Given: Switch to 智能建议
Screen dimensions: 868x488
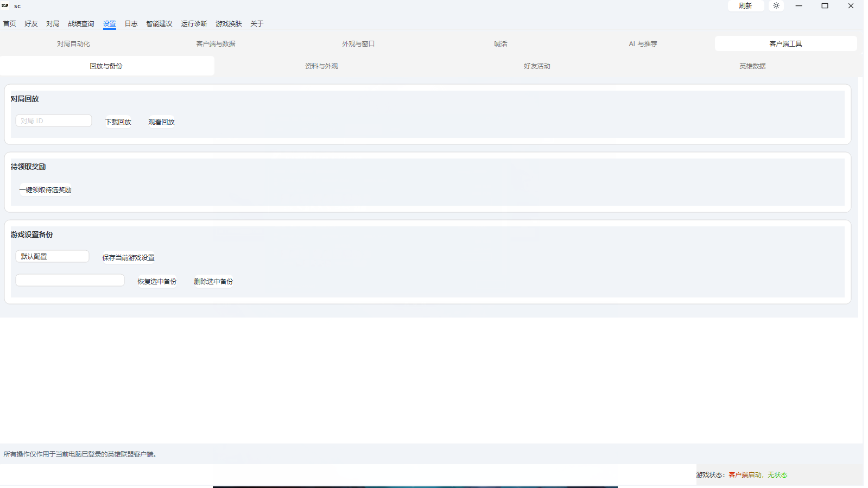Looking at the screenshot, I should coord(159,24).
